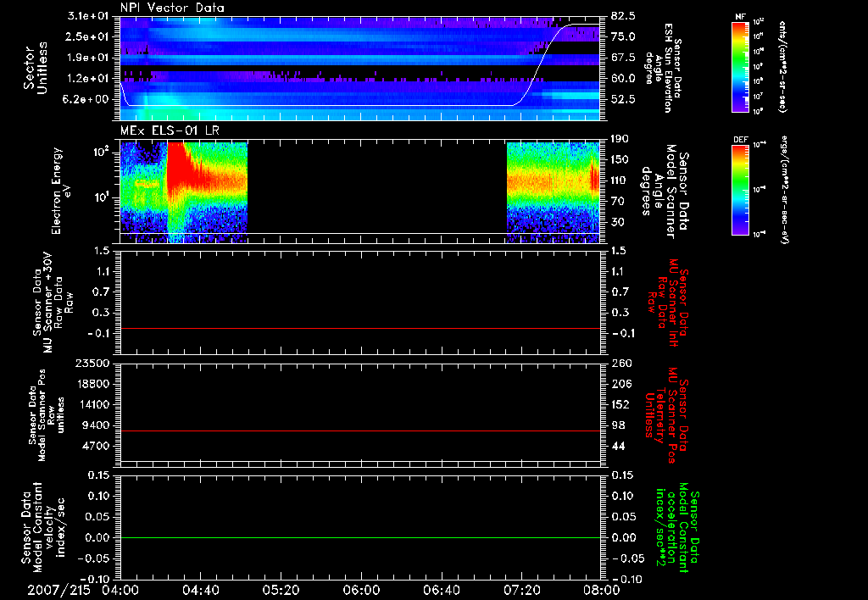Click the 'MEx ELS-01 LR' panel title
The image size is (868, 600).
169,131
